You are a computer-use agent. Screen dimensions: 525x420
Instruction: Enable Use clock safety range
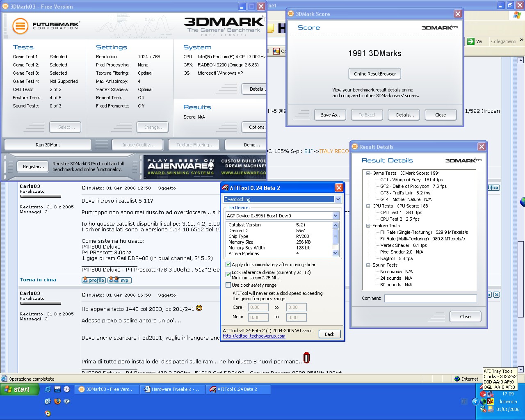[x=228, y=285]
